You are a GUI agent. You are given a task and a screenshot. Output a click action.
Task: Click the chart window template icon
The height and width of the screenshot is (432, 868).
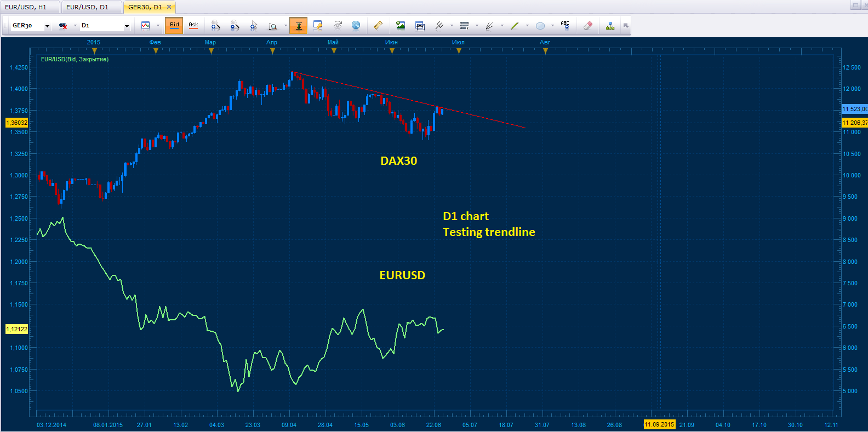420,26
